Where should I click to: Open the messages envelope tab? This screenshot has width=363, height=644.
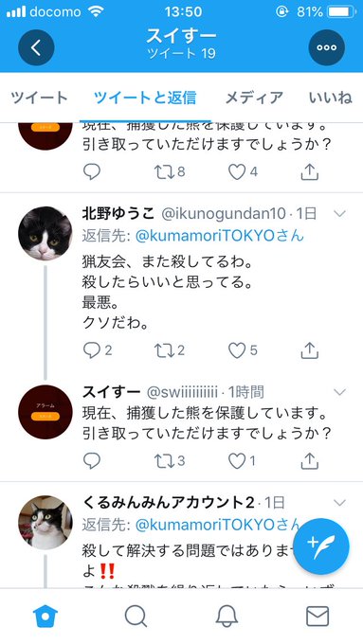318,617
